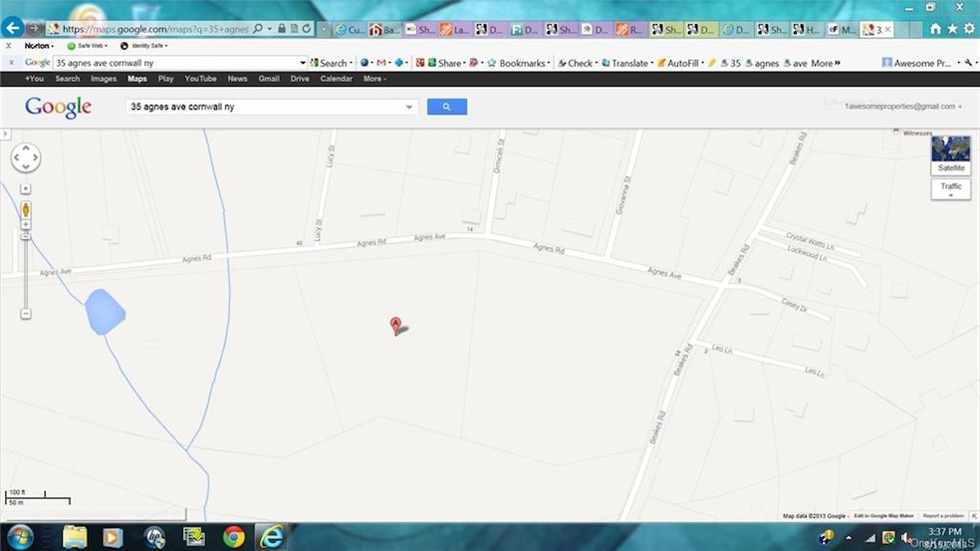Click the map zoom in plus button

click(x=26, y=188)
